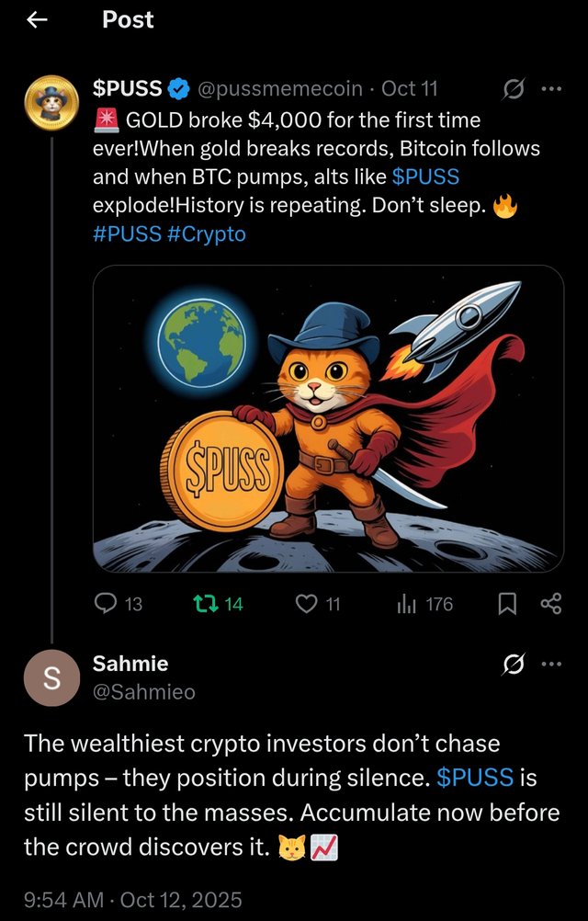The height and width of the screenshot is (921, 588).
Task: Share the $PUSS post
Action: [551, 604]
